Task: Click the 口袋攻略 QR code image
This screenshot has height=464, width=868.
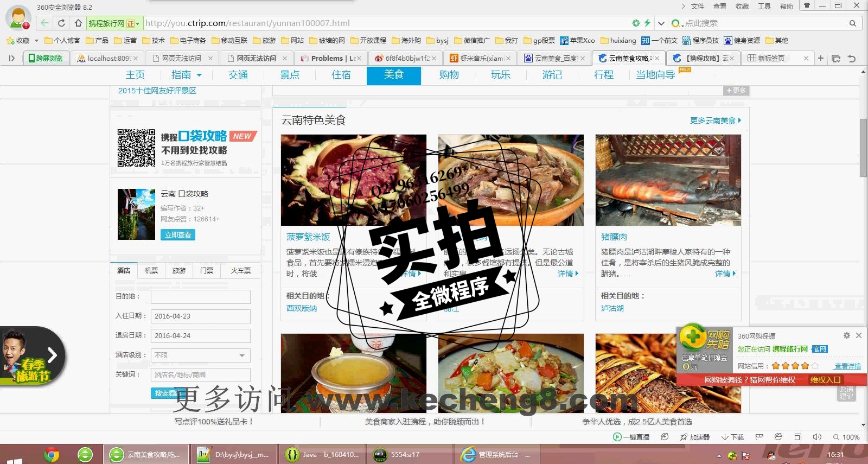Action: click(136, 148)
